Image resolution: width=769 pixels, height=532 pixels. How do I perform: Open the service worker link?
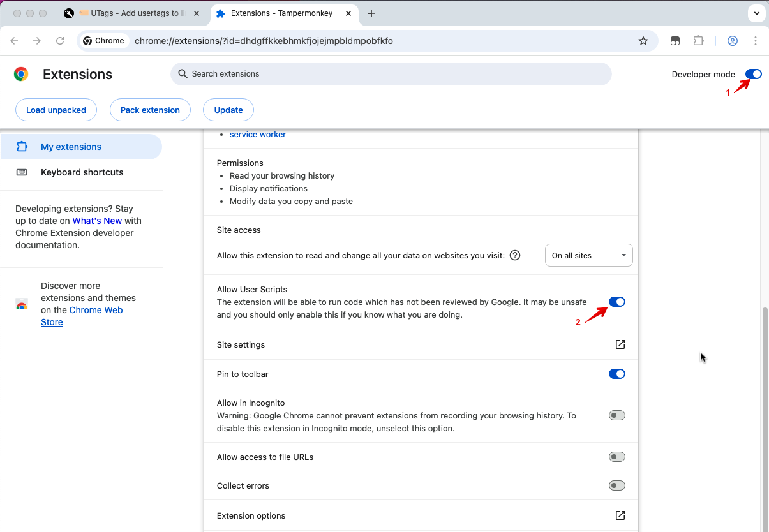[x=258, y=135]
